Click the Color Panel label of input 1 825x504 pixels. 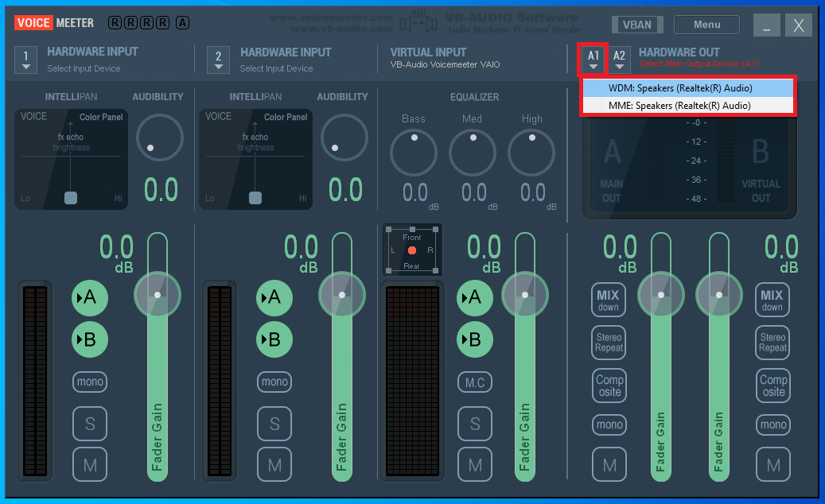(101, 117)
